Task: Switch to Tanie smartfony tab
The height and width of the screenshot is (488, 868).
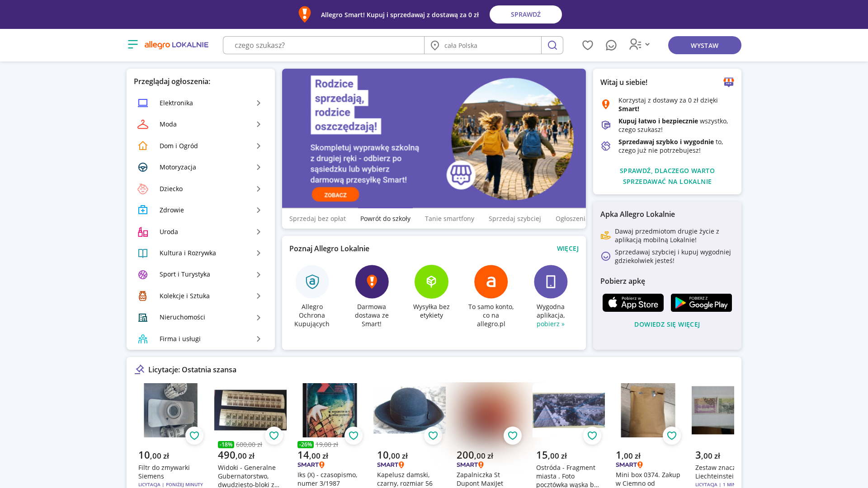Action: click(449, 219)
